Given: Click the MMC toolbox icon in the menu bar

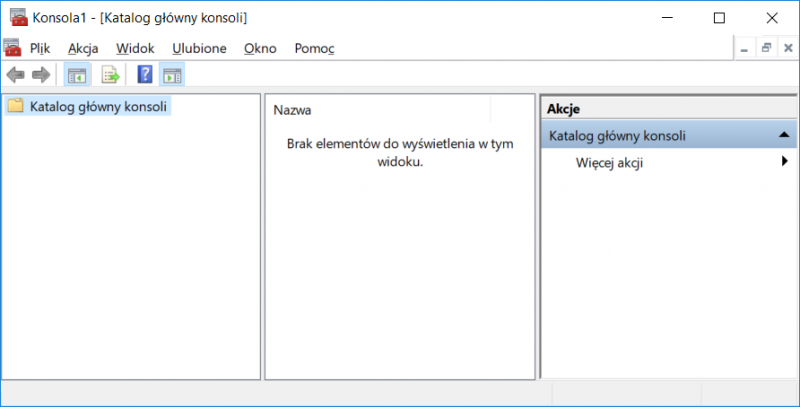Looking at the screenshot, I should click(12, 47).
